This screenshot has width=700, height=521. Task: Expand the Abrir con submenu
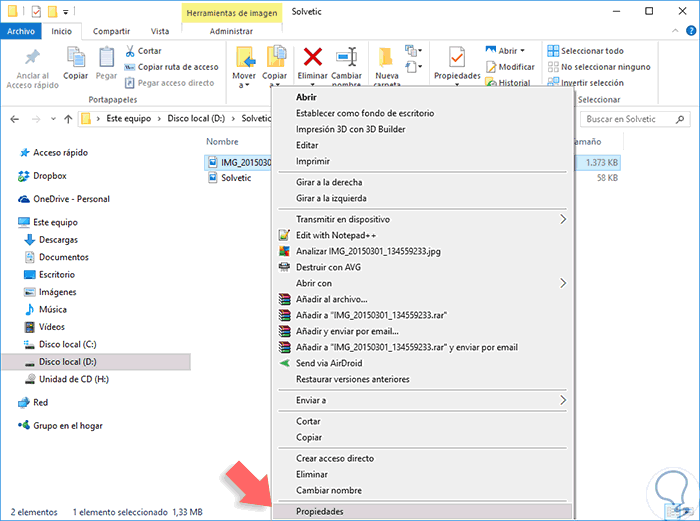click(422, 283)
